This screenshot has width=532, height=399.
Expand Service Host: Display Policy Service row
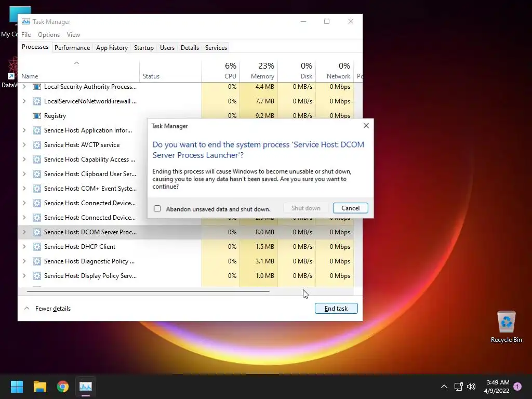pyautogui.click(x=24, y=276)
